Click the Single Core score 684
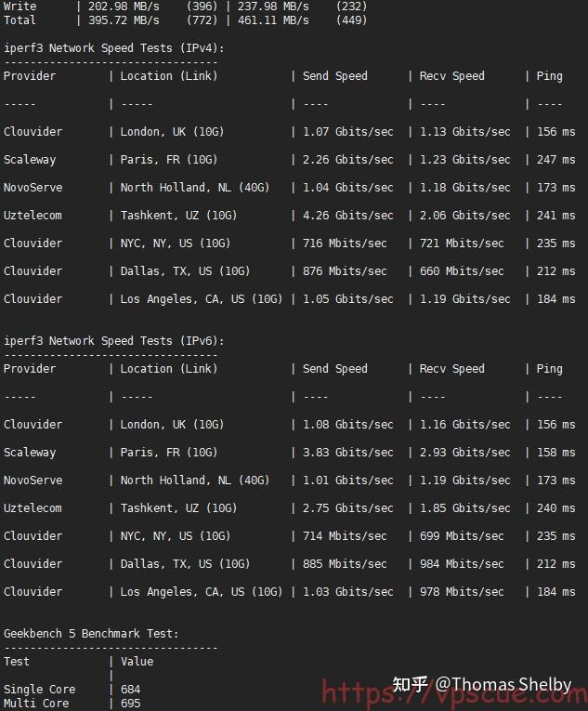The width and height of the screenshot is (588, 711). point(130,690)
